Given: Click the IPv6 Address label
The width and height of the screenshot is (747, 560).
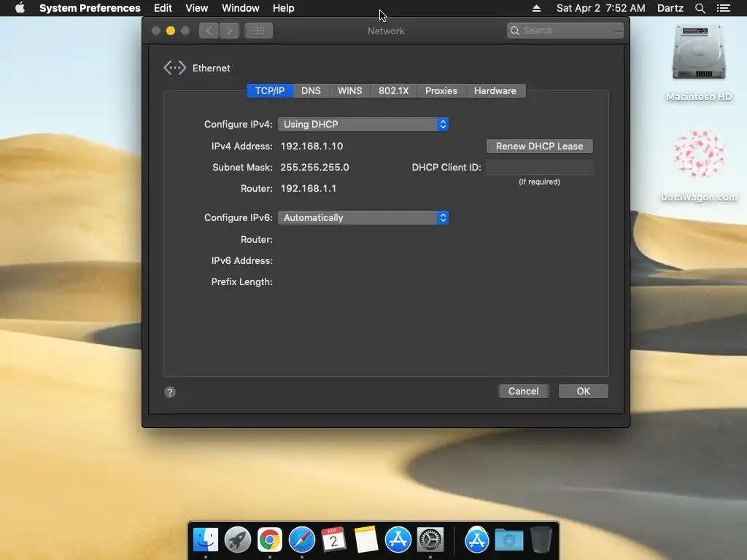Looking at the screenshot, I should tap(241, 260).
